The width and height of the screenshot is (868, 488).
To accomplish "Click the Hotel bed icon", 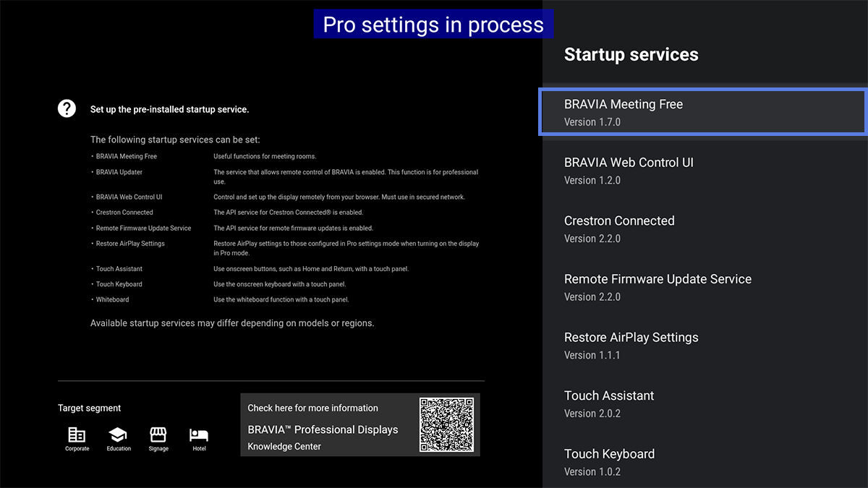I will point(199,435).
